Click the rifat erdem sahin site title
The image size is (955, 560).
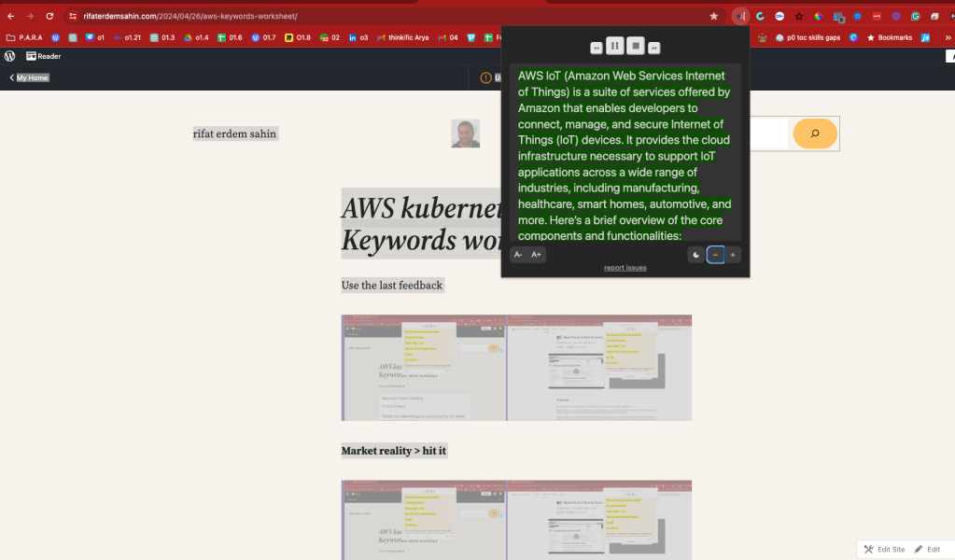[x=235, y=133]
